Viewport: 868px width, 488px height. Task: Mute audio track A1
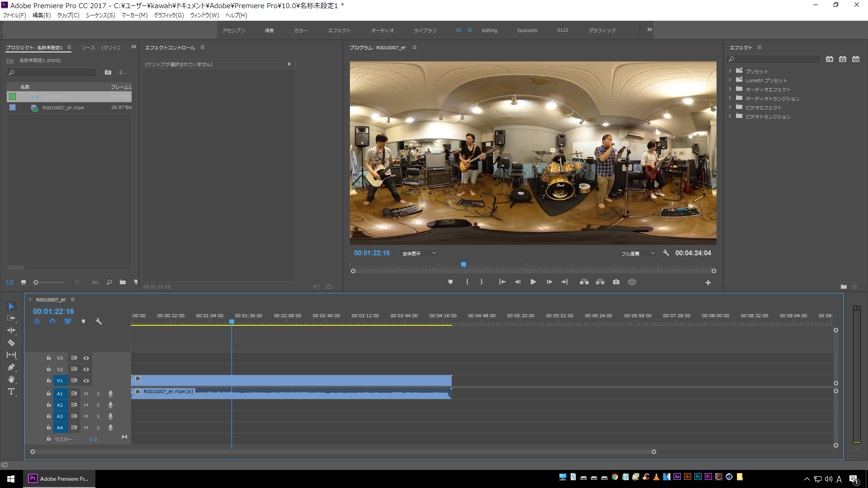(x=86, y=394)
